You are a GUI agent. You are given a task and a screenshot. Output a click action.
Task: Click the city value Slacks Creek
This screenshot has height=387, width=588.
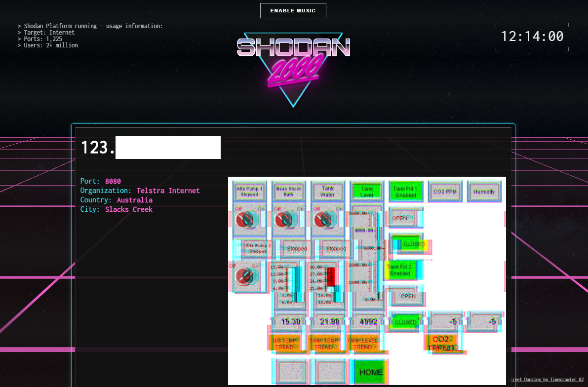129,209
